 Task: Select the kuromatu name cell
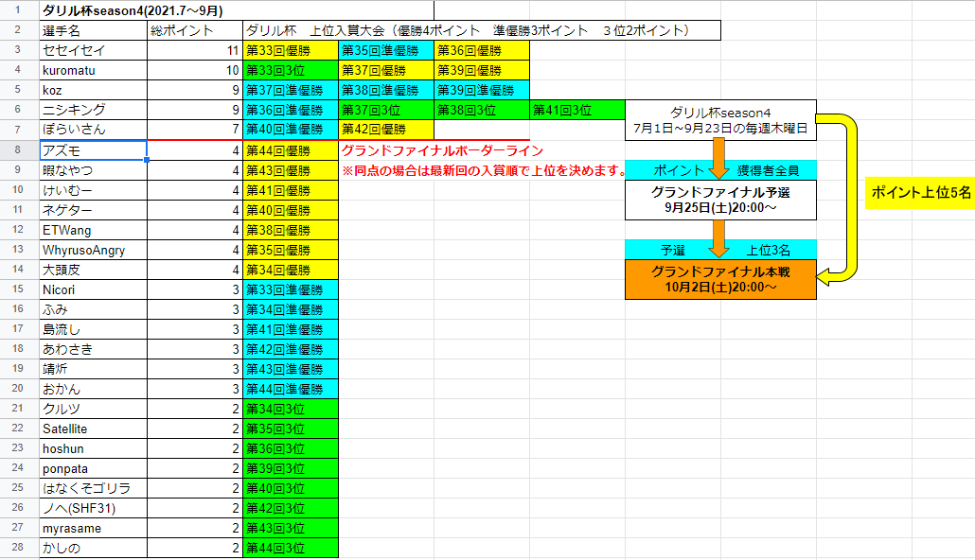click(94, 70)
